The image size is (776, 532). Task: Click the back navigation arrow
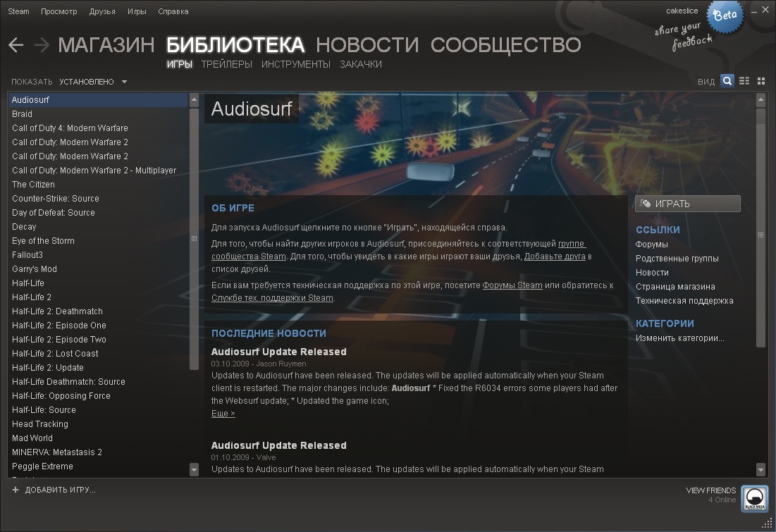coord(16,45)
